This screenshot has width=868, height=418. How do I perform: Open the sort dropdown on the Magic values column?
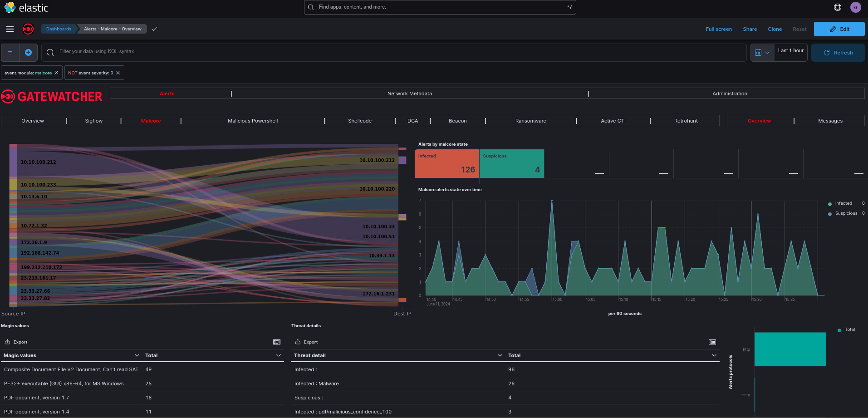137,355
